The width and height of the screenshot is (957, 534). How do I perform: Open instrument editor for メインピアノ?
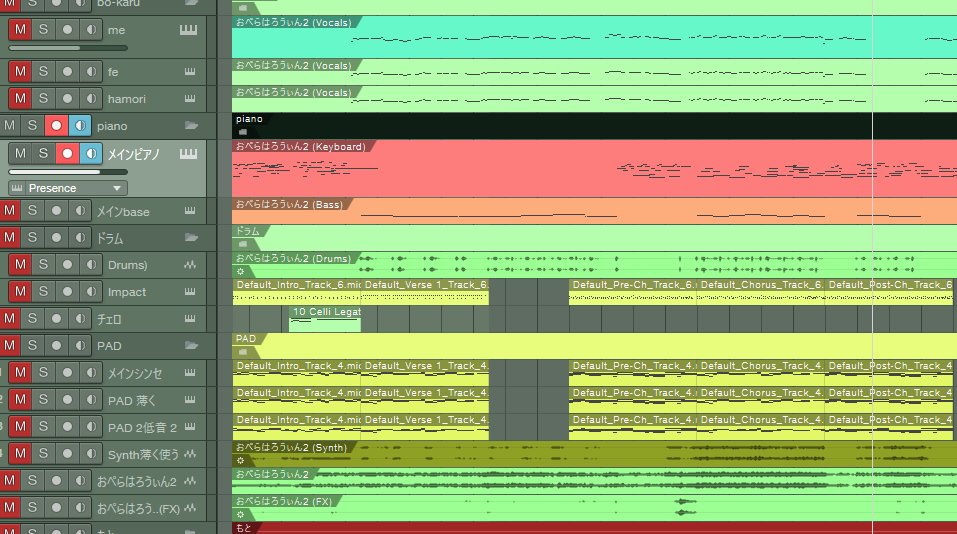(189, 154)
